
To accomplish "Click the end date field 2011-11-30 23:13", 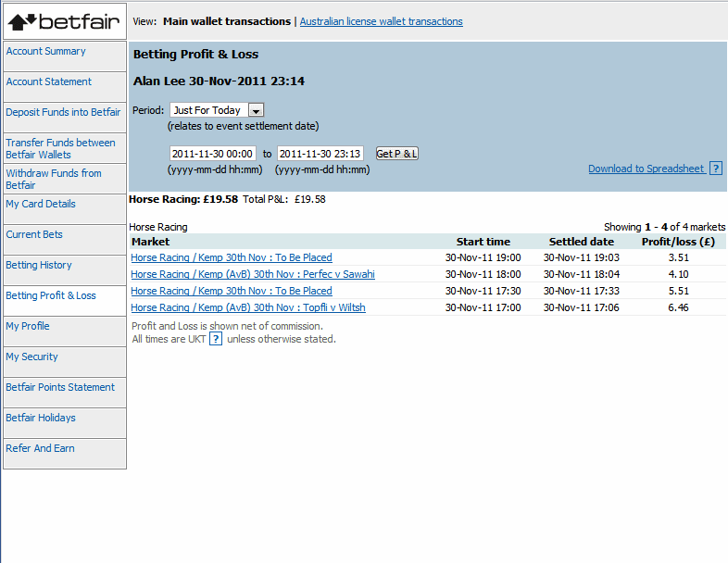I will (320, 154).
